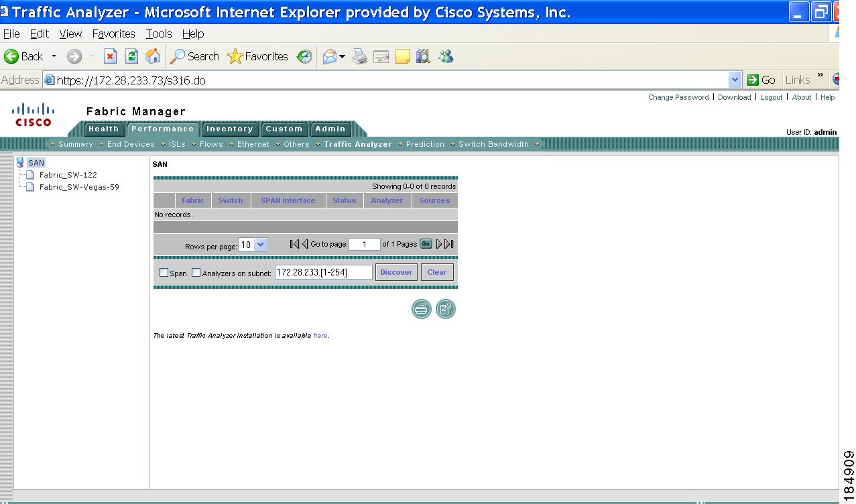This screenshot has width=856, height=504.
Task: Select the Performance tab
Action: (162, 129)
